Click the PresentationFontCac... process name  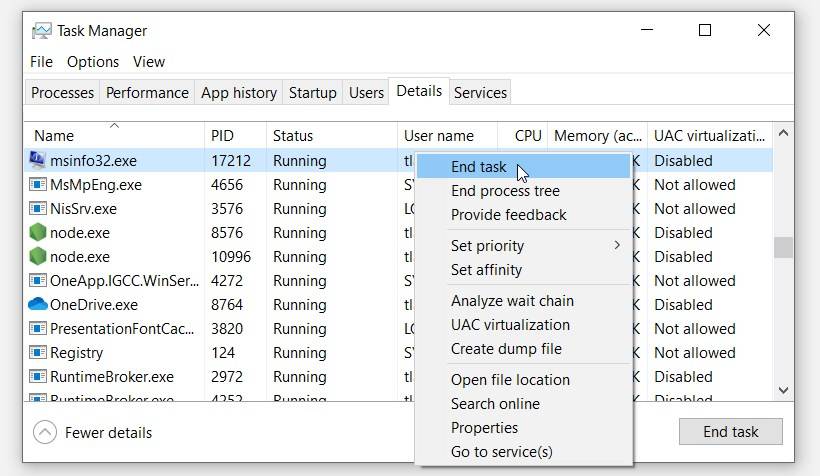122,328
